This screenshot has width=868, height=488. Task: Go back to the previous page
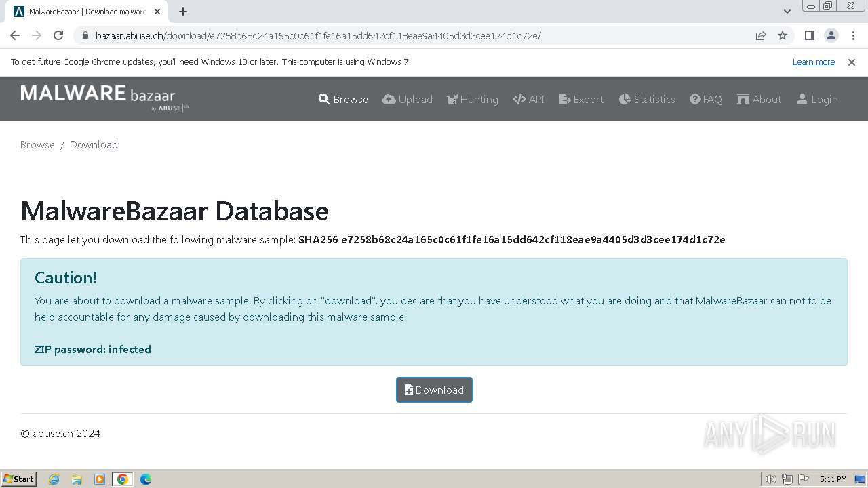click(x=15, y=35)
